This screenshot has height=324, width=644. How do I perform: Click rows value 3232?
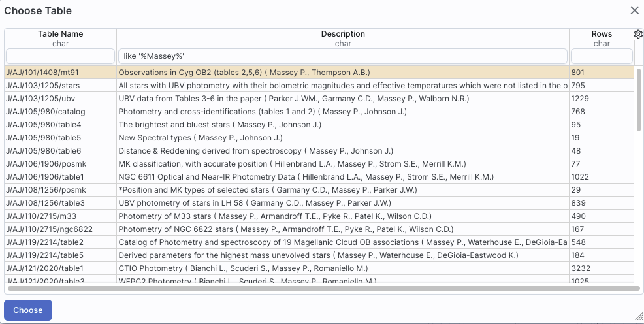point(581,268)
